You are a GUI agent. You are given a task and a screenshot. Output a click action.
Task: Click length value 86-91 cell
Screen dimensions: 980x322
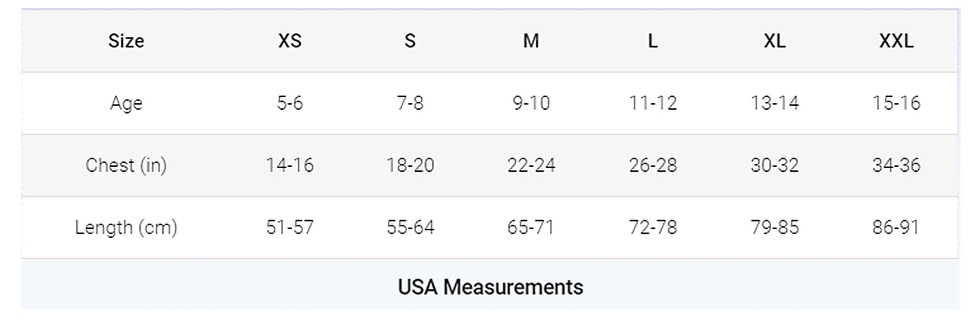(896, 228)
